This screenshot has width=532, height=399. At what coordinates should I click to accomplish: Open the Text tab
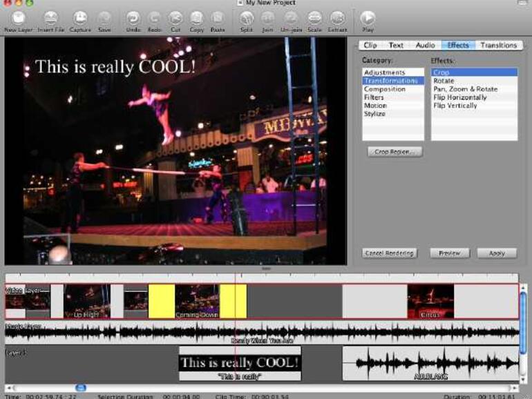pos(396,45)
